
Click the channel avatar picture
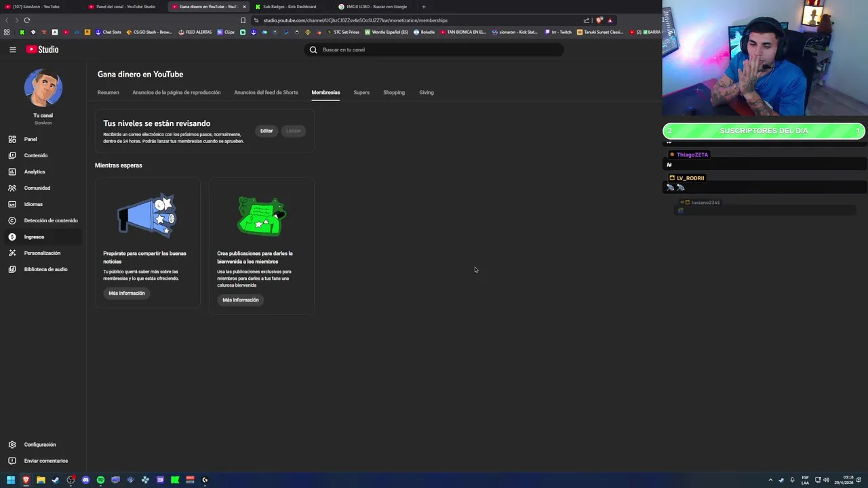[x=43, y=87]
